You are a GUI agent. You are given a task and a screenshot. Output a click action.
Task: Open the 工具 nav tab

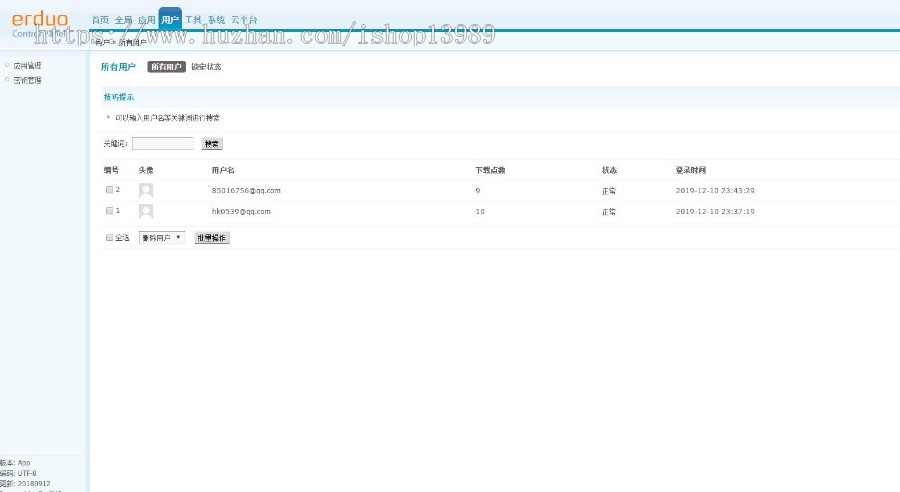point(193,20)
